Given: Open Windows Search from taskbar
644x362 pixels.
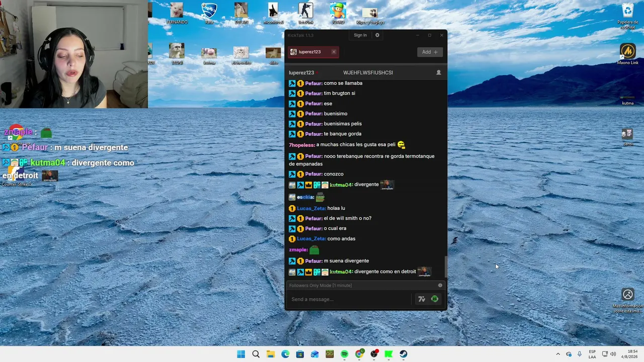Looking at the screenshot, I should click(x=256, y=354).
